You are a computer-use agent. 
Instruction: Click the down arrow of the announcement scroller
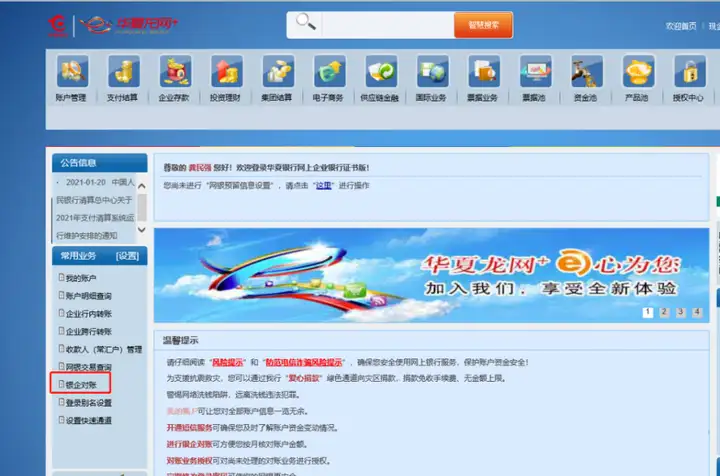click(x=142, y=230)
